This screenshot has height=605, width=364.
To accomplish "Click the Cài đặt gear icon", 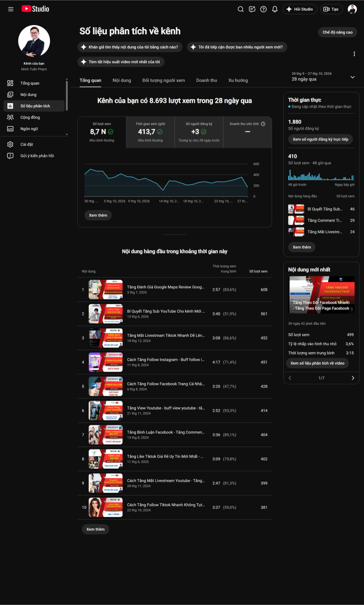I will coord(10,144).
